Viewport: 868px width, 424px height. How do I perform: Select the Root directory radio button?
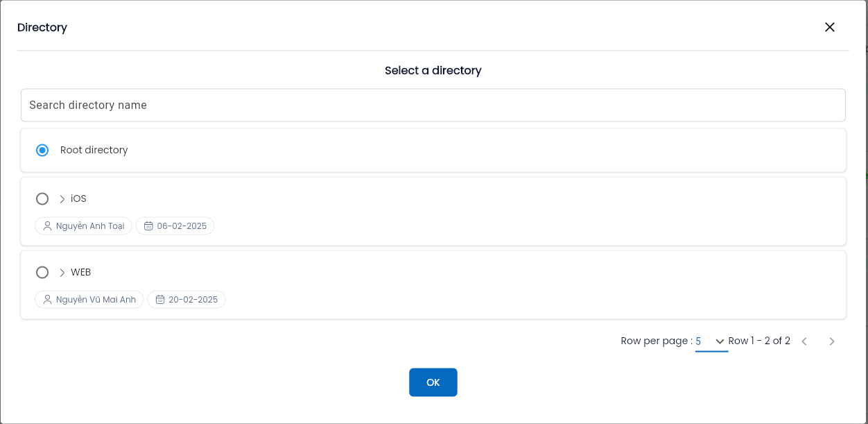click(42, 150)
